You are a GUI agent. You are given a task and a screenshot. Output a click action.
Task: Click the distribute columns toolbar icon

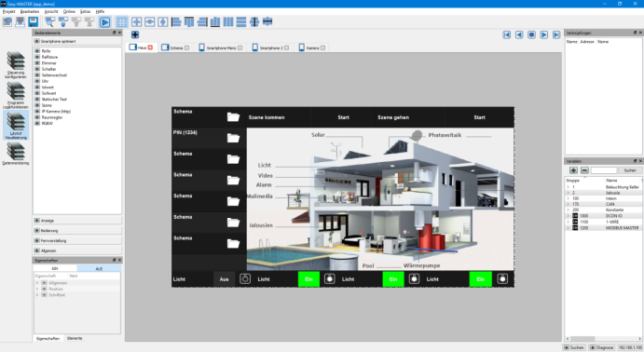tap(228, 21)
